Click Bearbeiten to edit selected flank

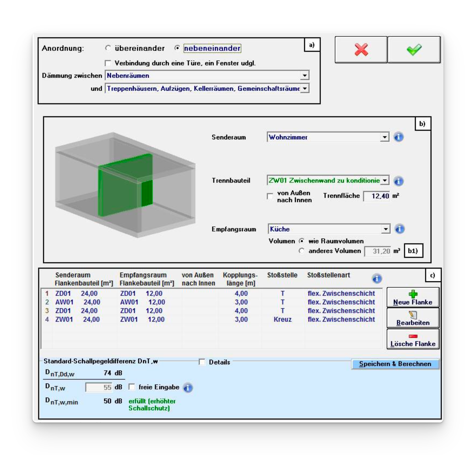[x=413, y=318]
